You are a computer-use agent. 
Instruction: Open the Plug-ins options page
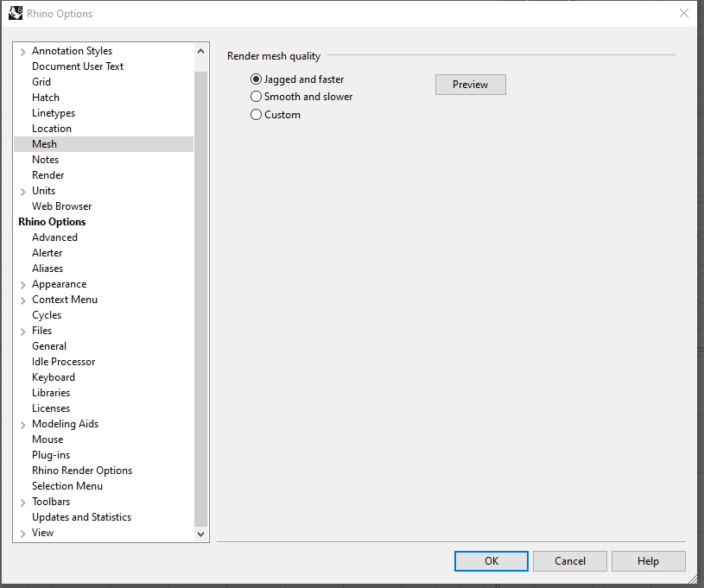[51, 455]
